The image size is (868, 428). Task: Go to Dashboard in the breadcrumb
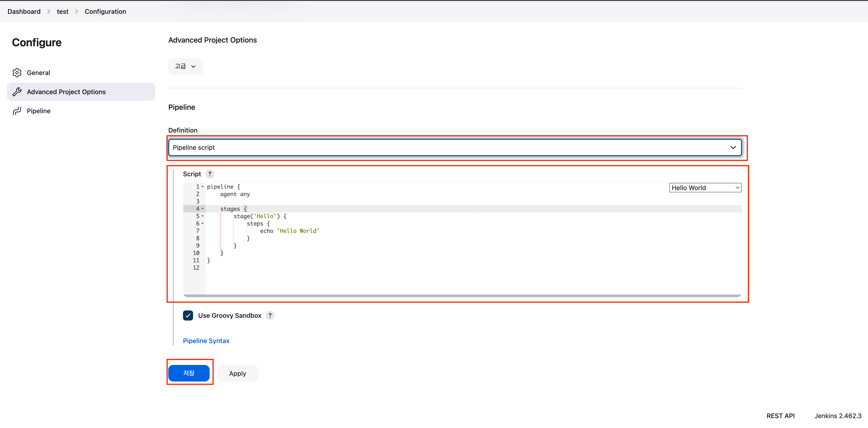click(x=24, y=12)
